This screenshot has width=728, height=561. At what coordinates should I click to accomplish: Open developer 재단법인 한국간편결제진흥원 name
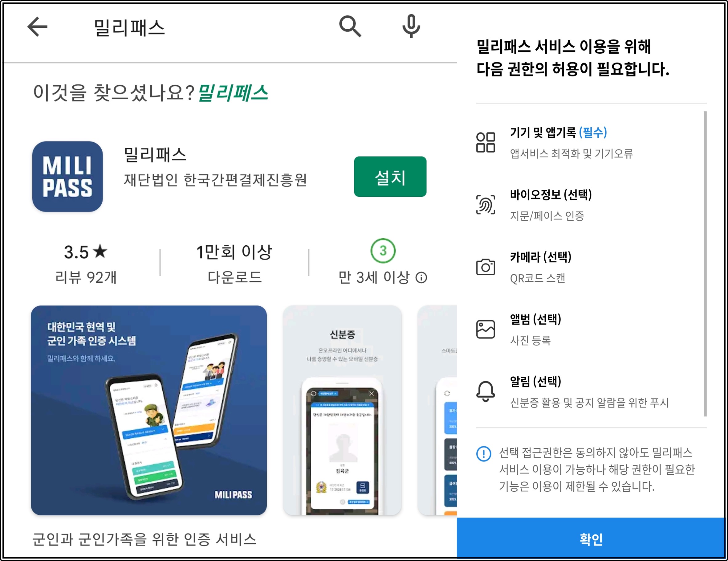point(215,180)
